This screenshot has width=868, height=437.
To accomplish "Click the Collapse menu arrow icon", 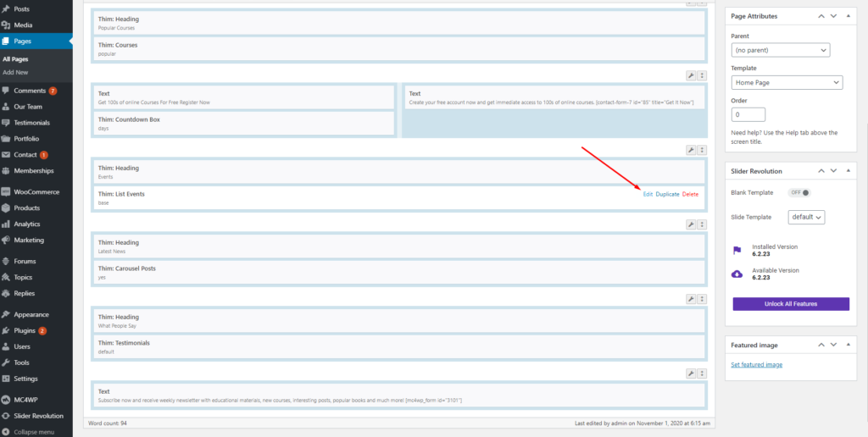I will (6, 432).
